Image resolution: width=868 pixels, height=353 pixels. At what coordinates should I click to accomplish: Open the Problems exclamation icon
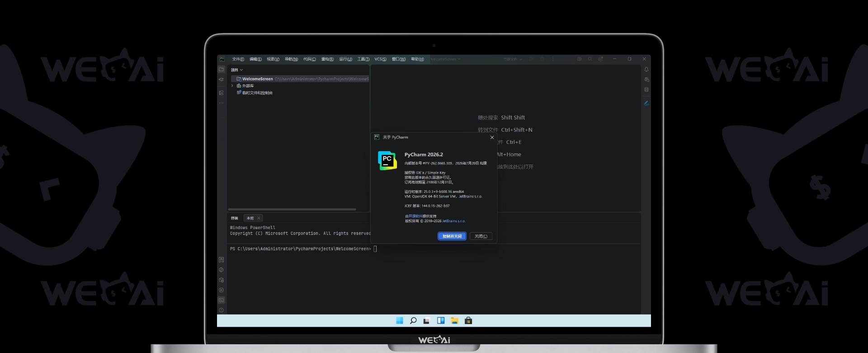pyautogui.click(x=221, y=310)
